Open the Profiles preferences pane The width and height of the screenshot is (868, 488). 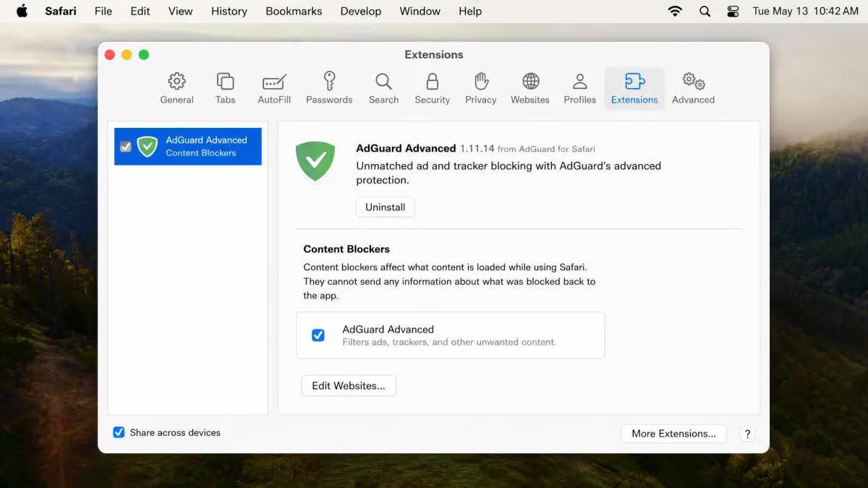(x=580, y=89)
